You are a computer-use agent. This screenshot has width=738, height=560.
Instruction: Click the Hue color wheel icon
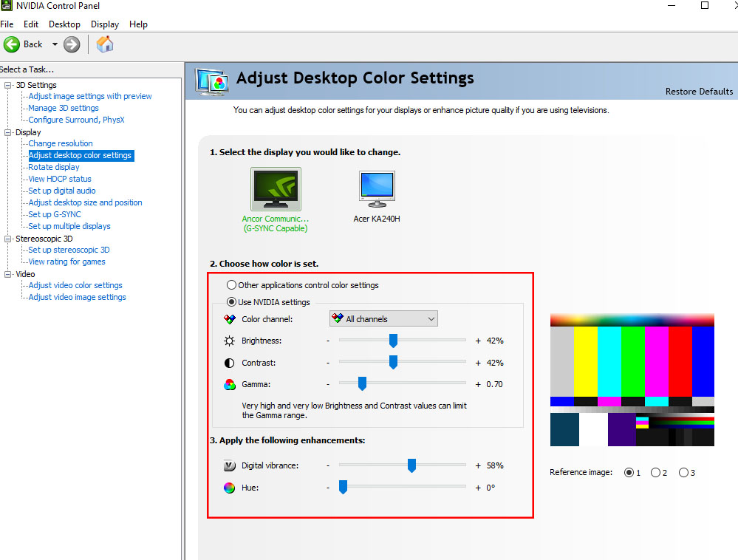[229, 488]
